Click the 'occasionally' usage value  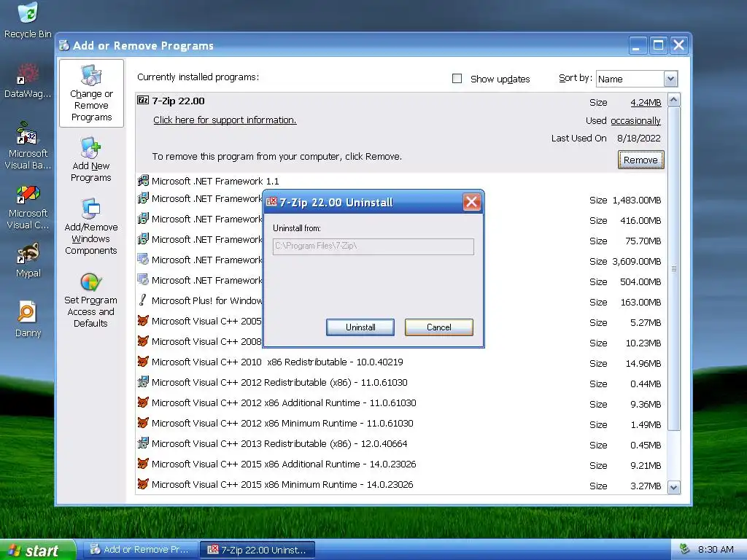(x=635, y=120)
